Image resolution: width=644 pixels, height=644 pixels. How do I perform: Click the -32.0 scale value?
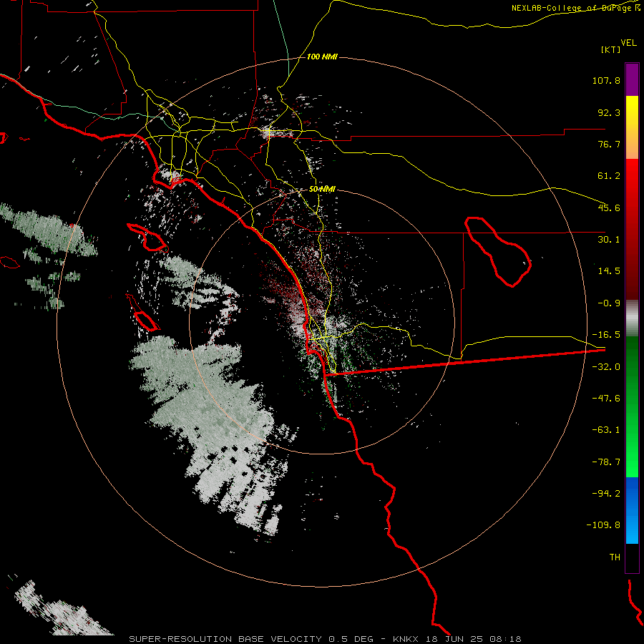(606, 367)
